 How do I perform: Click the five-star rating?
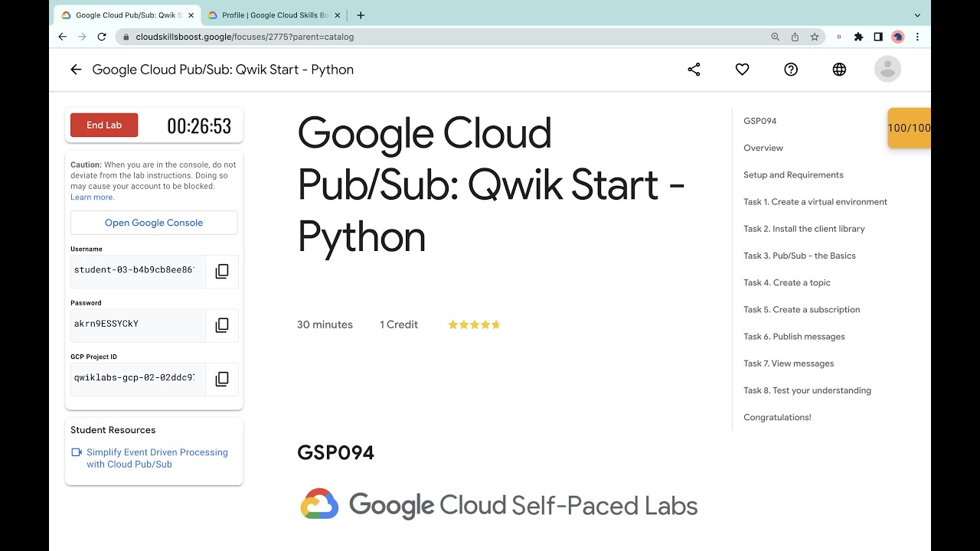click(x=474, y=324)
